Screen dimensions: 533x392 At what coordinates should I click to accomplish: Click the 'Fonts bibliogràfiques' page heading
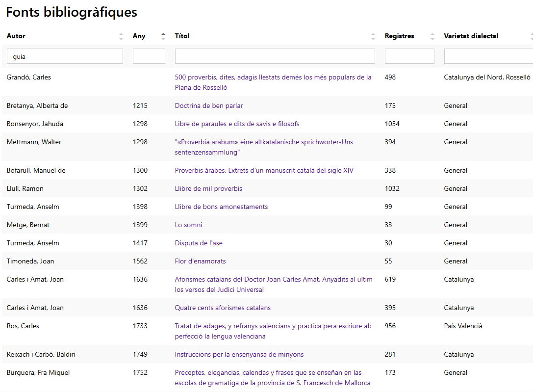click(72, 12)
